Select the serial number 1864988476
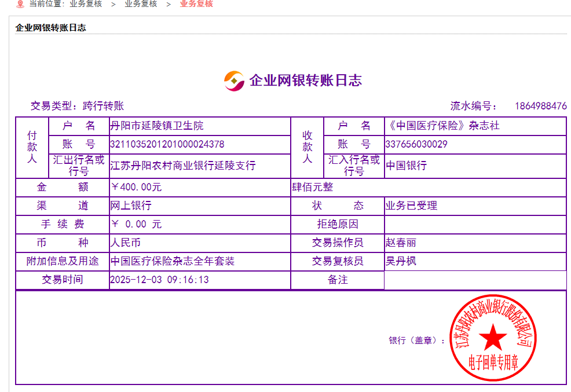 click(x=540, y=106)
